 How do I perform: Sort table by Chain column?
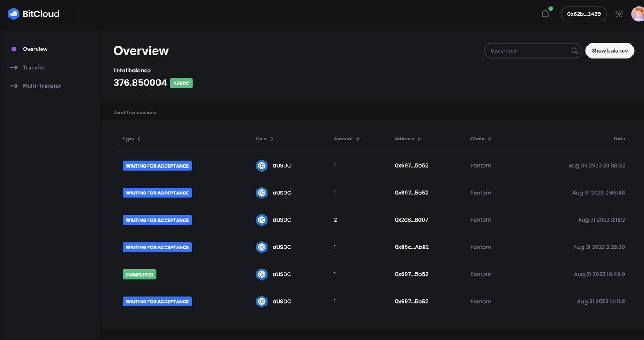(x=481, y=139)
